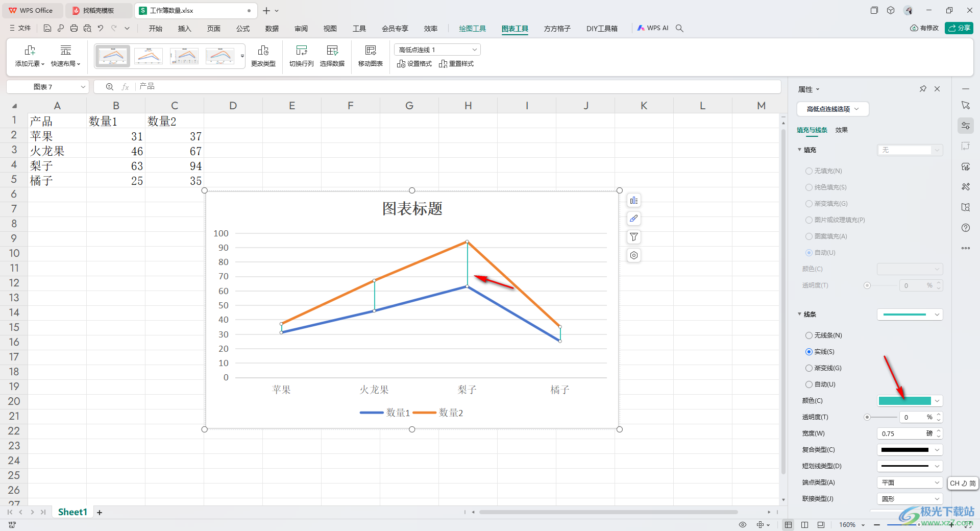This screenshot has width=980, height=531.
Task: Open chart settings hexagon icon beside chart
Action: click(x=634, y=255)
